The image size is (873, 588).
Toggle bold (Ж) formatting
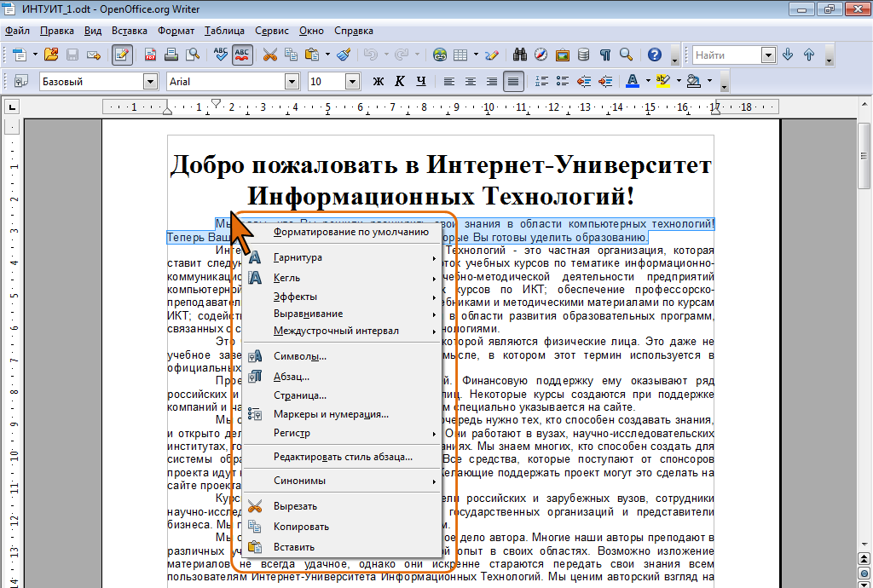[x=379, y=81]
